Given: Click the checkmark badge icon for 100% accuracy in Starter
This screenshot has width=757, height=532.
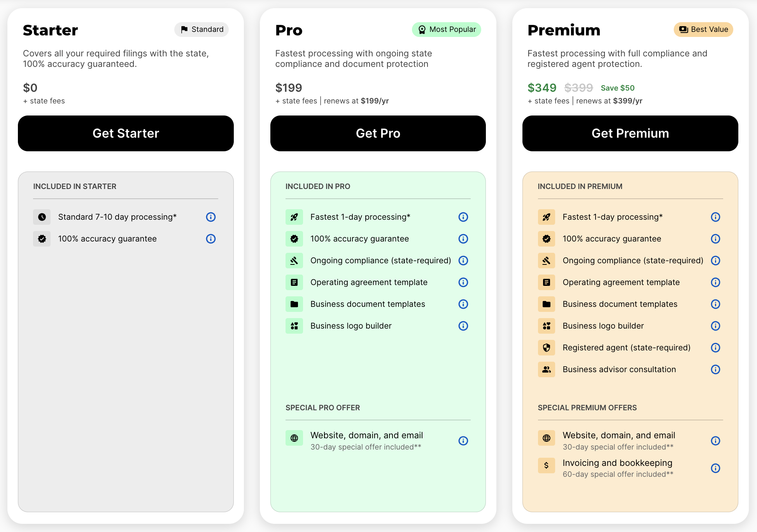Looking at the screenshot, I should pyautogui.click(x=42, y=239).
